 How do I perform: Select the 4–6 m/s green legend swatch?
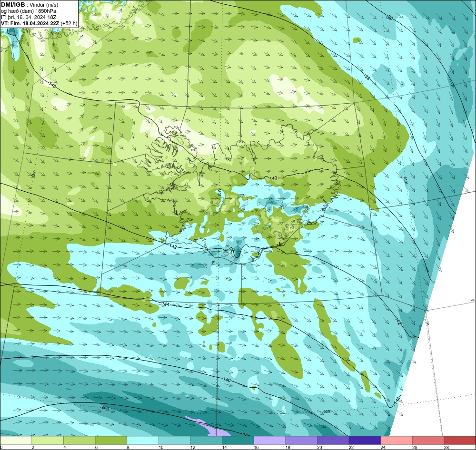[79, 440]
